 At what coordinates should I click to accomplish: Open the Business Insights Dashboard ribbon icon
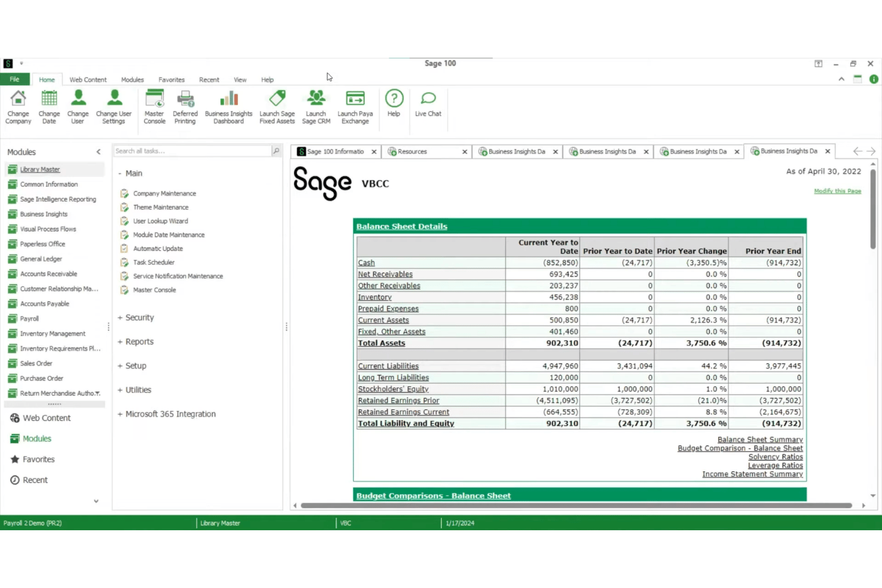click(x=229, y=98)
